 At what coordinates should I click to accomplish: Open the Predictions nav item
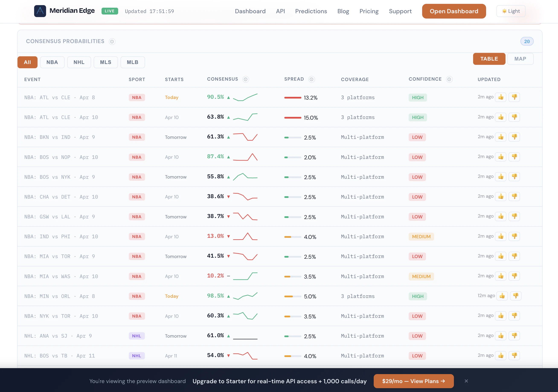click(x=311, y=11)
